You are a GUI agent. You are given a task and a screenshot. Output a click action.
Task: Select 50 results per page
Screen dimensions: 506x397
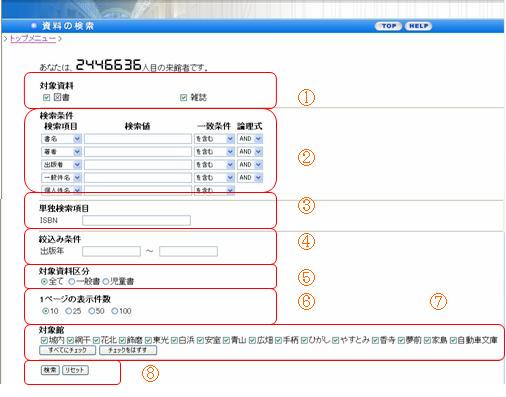point(92,311)
